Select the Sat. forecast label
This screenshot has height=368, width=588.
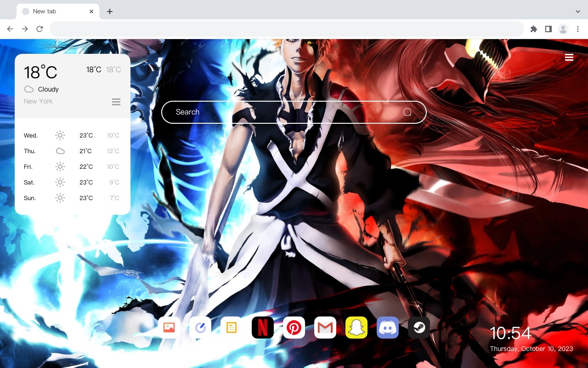(x=29, y=183)
